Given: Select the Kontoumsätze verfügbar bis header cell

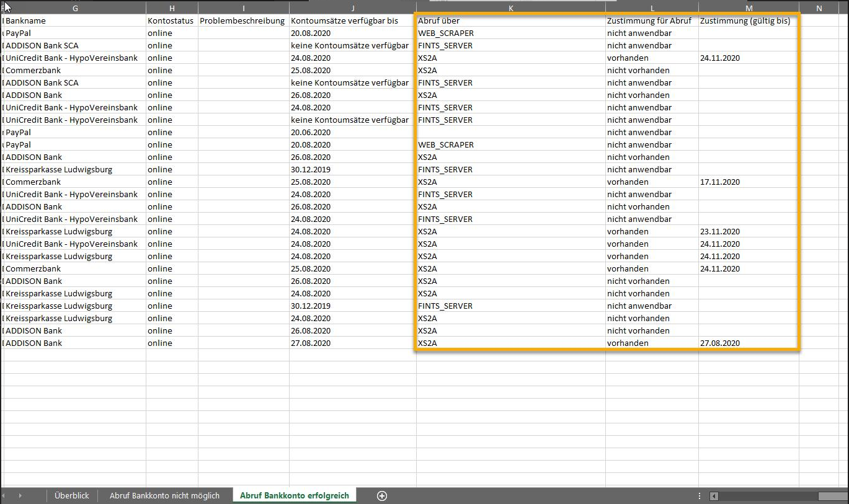Looking at the screenshot, I should tap(353, 20).
